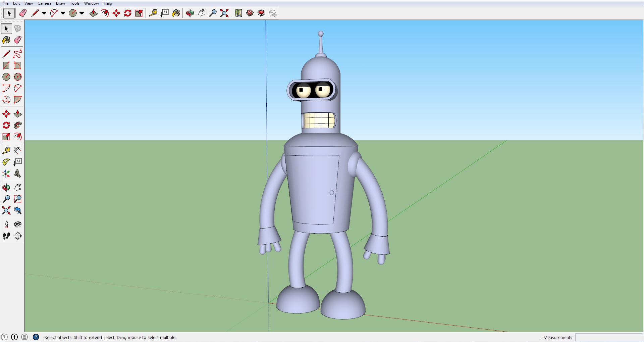The image size is (644, 342).
Task: Expand the Circle shape tool dropdown arrow
Action: coord(82,13)
